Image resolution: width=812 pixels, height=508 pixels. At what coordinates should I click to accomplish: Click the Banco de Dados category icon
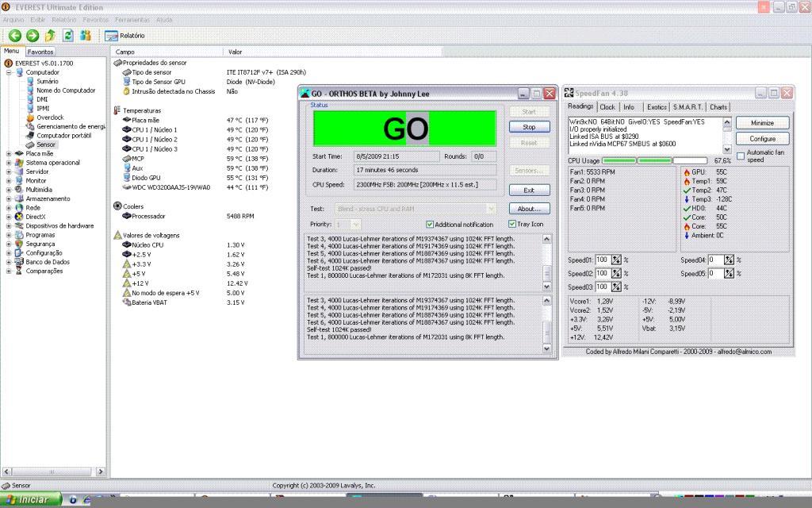(x=20, y=262)
